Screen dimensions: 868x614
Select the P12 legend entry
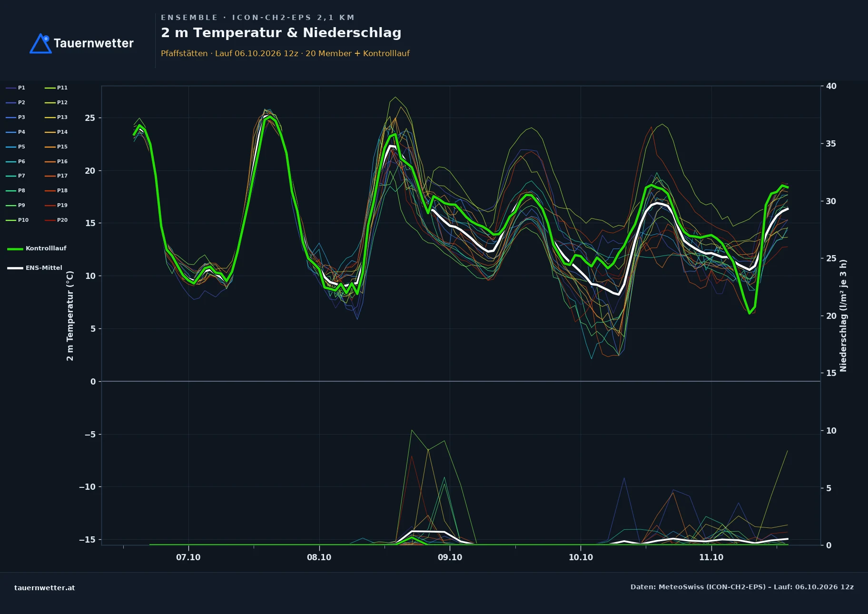coord(56,102)
